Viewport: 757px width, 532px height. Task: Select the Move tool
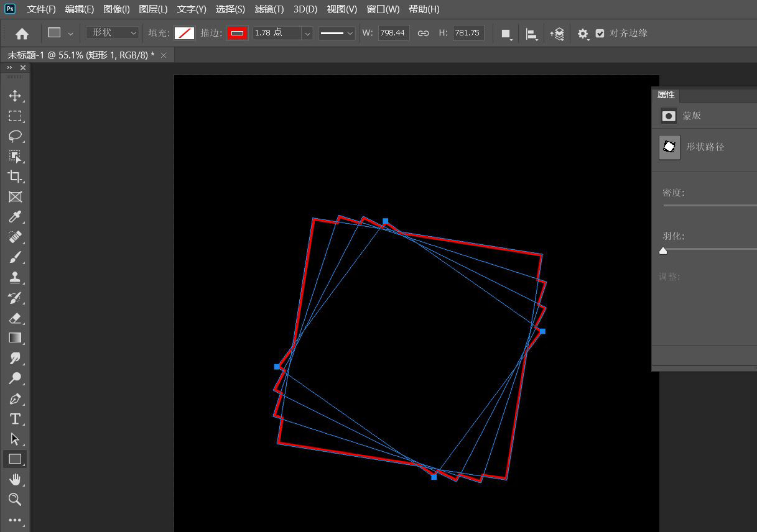15,96
